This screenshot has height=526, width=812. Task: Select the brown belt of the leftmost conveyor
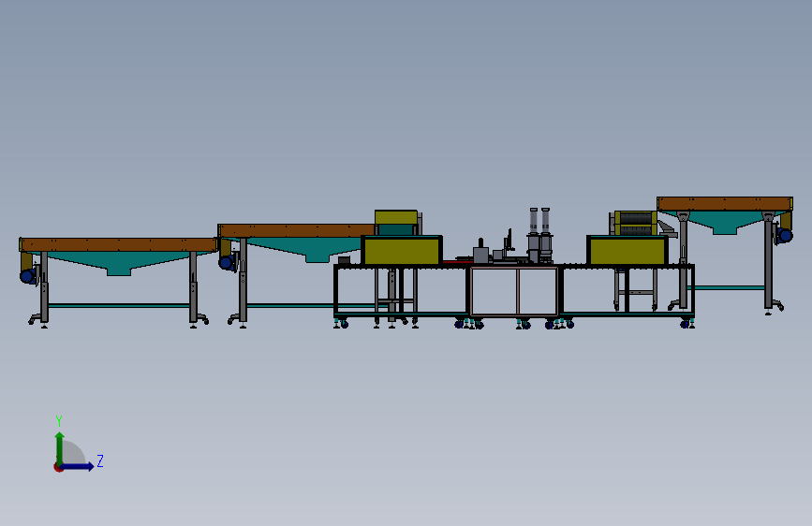click(118, 245)
